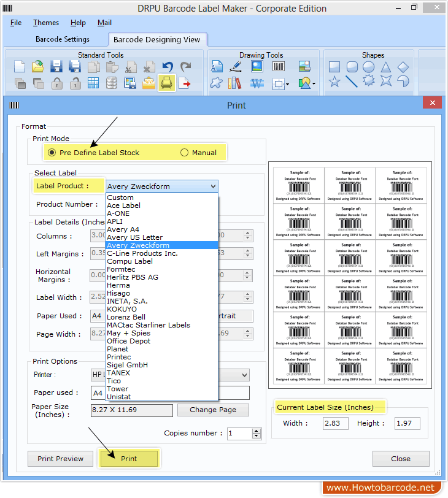Click the Undo arrow icon
The image size is (448, 498).
tap(168, 67)
